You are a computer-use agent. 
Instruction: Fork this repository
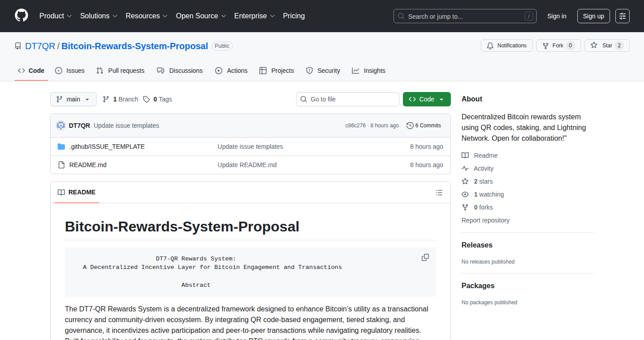coord(559,46)
